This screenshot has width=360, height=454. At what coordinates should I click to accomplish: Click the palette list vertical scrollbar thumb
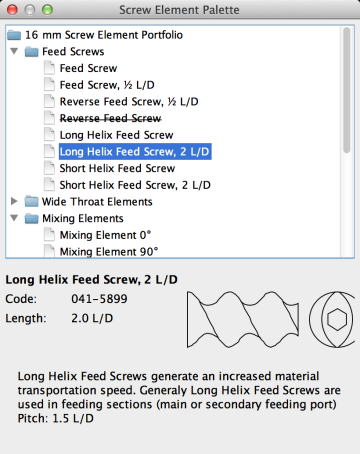point(347,90)
